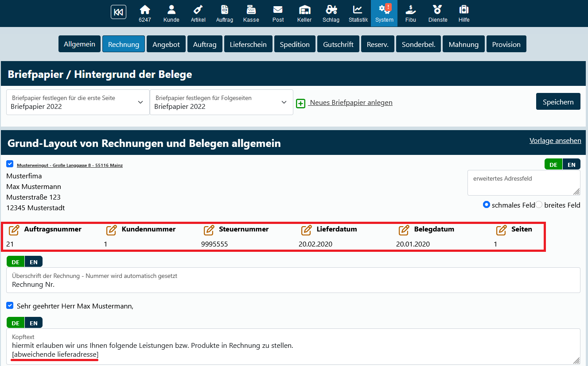The image size is (588, 366).
Task: Toggle the sender address line checkbox
Action: (x=10, y=164)
